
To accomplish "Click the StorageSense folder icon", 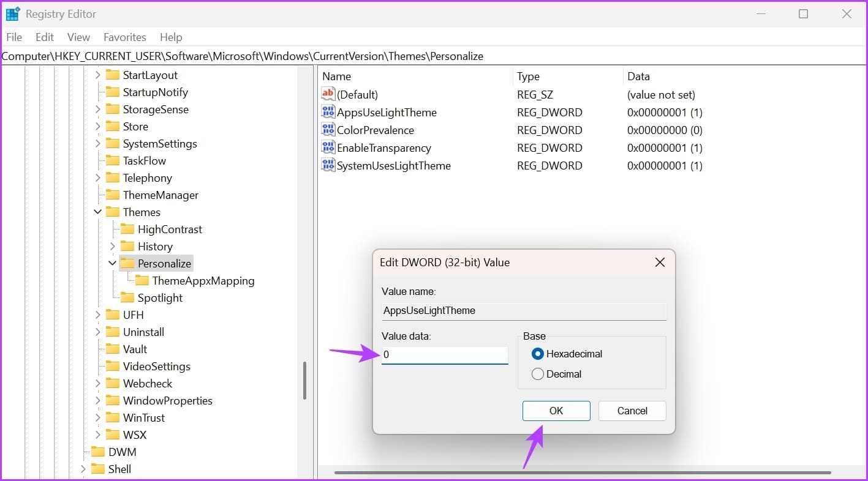I will point(113,109).
